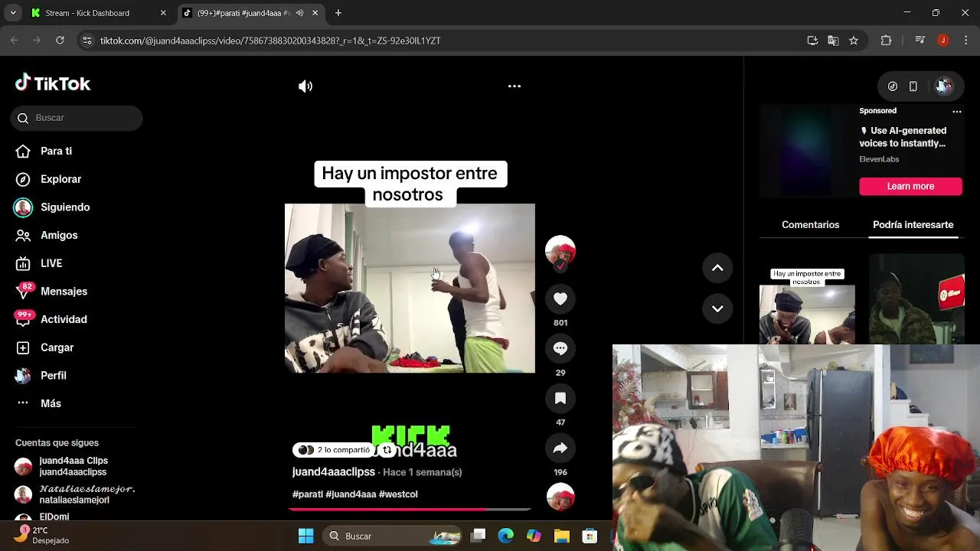Open media controls icon in toolbar
This screenshot has height=551, width=980.
[920, 41]
